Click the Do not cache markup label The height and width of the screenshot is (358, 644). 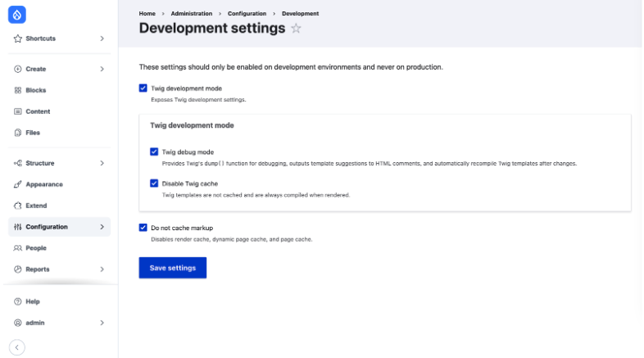pyautogui.click(x=182, y=228)
